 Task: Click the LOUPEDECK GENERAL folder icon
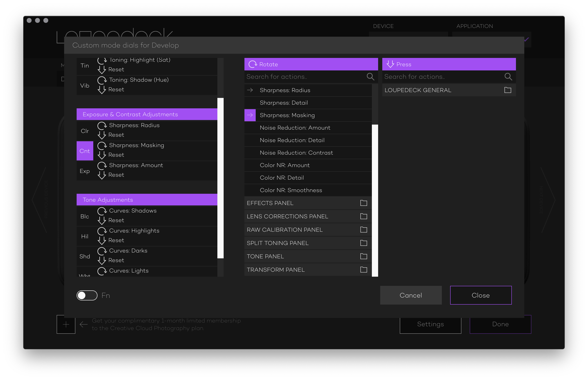pos(507,90)
